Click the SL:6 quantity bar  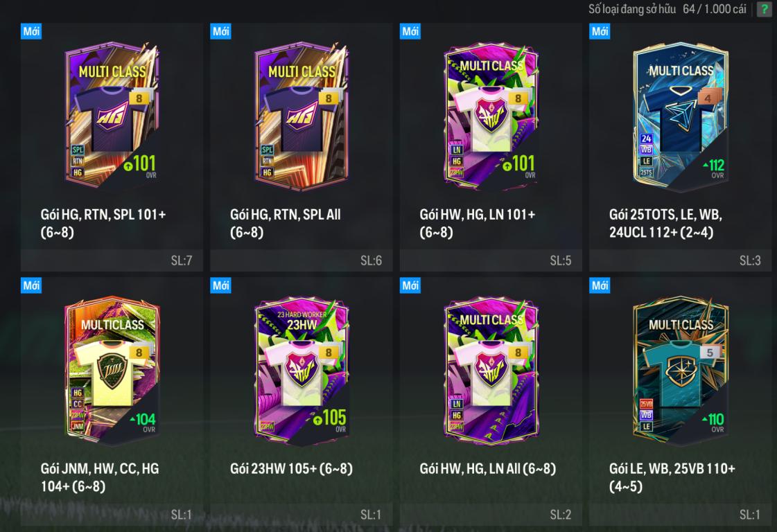tap(302, 260)
